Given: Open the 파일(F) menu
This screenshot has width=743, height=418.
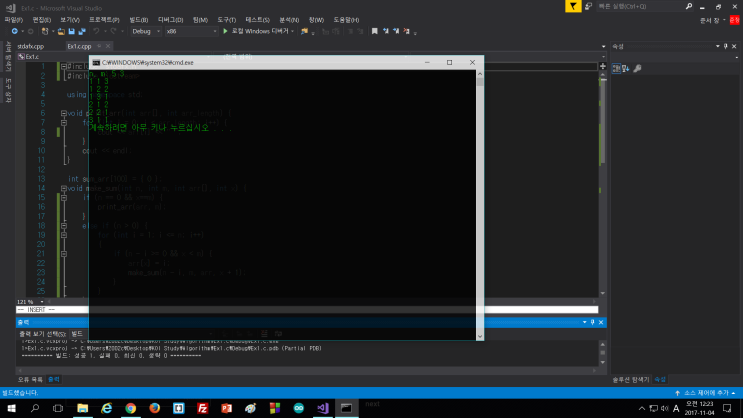Looking at the screenshot, I should tap(13, 20).
